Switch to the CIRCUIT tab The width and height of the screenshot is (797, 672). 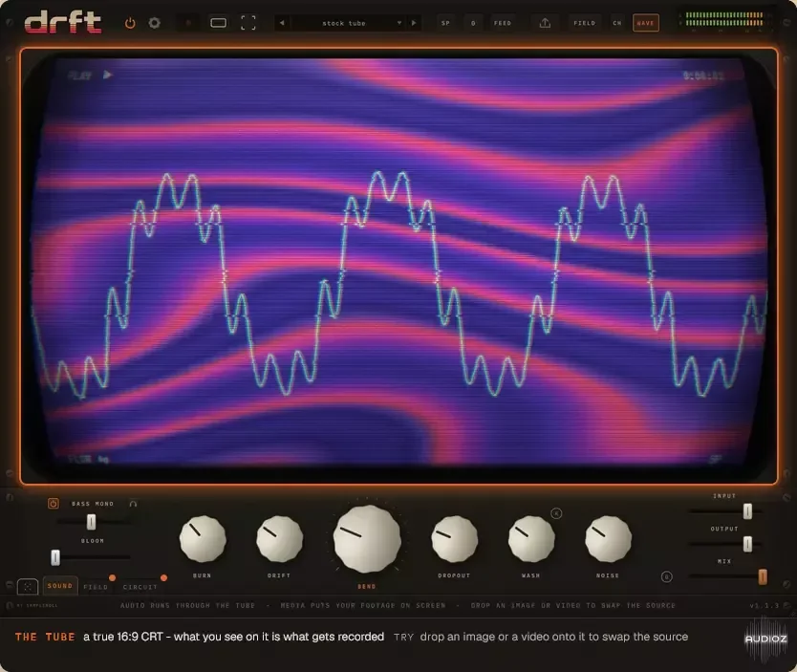coord(140,587)
